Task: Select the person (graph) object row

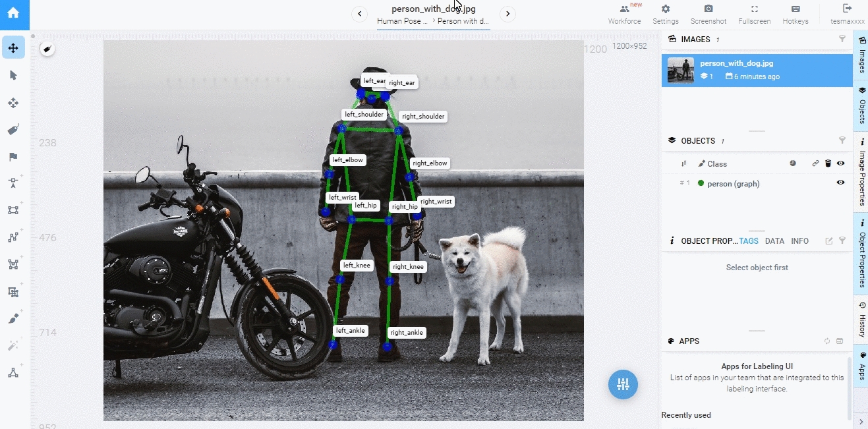Action: pyautogui.click(x=757, y=183)
